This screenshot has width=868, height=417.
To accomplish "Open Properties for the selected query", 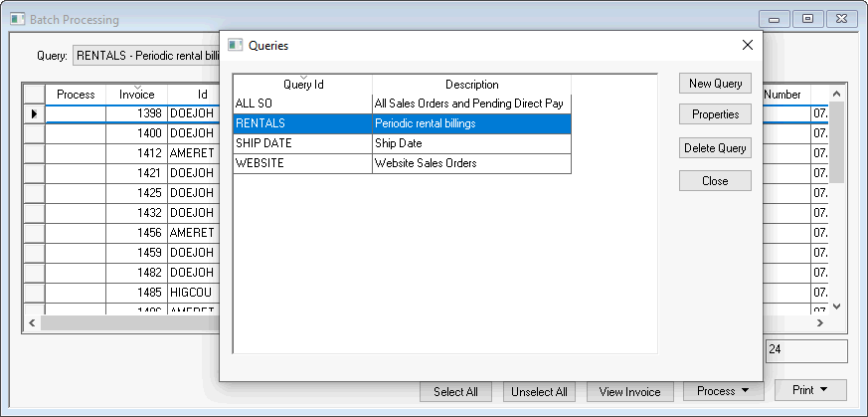I will pos(715,114).
